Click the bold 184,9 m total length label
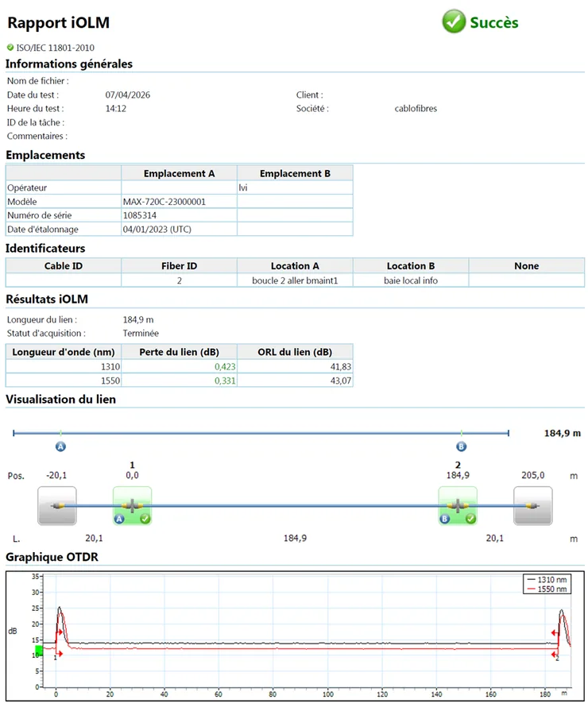This screenshot has height=715, width=588. 563,433
